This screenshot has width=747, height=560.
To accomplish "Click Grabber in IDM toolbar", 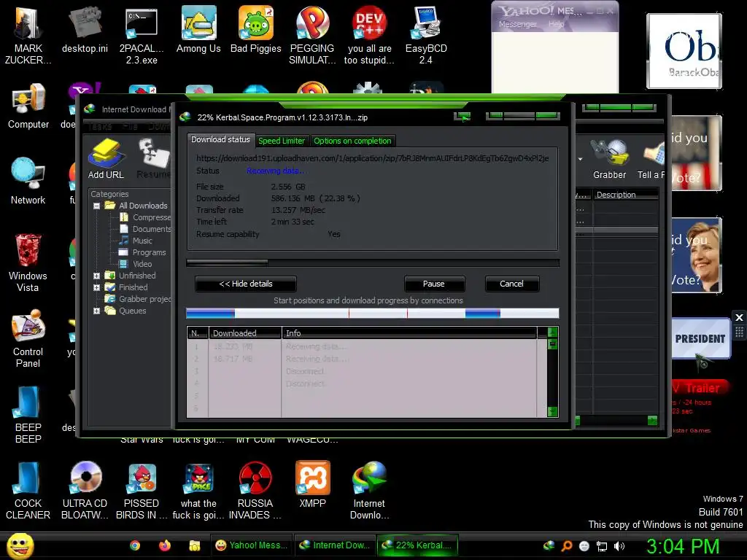I will tap(609, 159).
